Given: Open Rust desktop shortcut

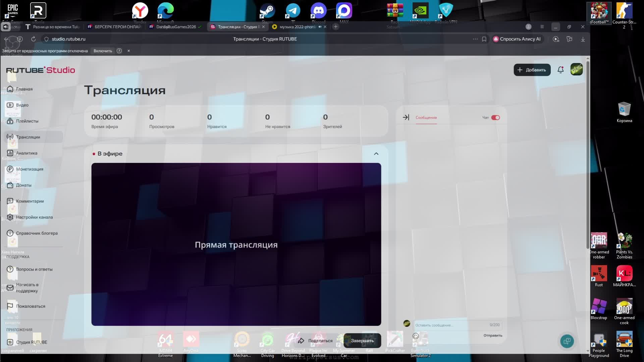Looking at the screenshot, I should coord(599,276).
